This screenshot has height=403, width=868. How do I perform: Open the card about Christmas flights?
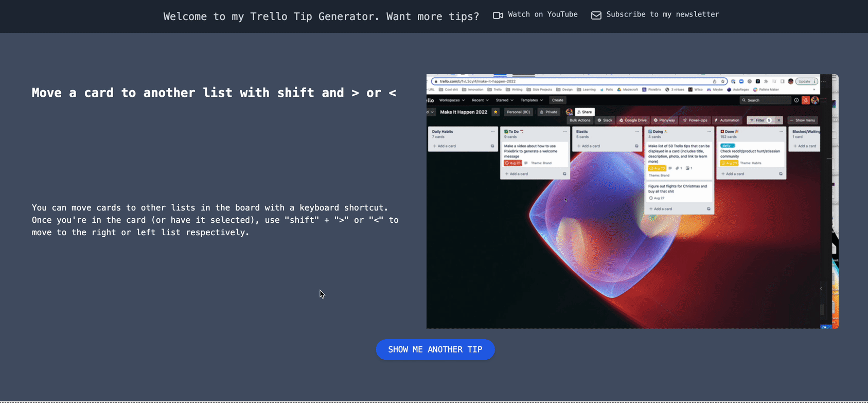click(x=679, y=192)
